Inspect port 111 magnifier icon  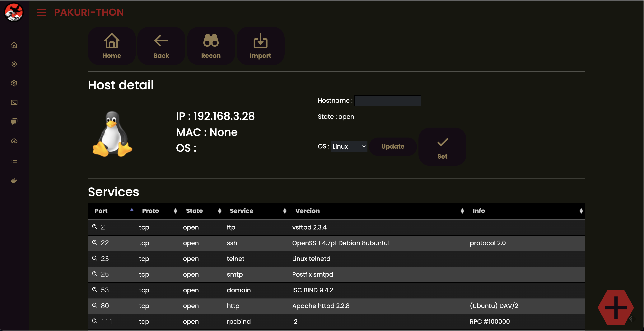point(95,321)
